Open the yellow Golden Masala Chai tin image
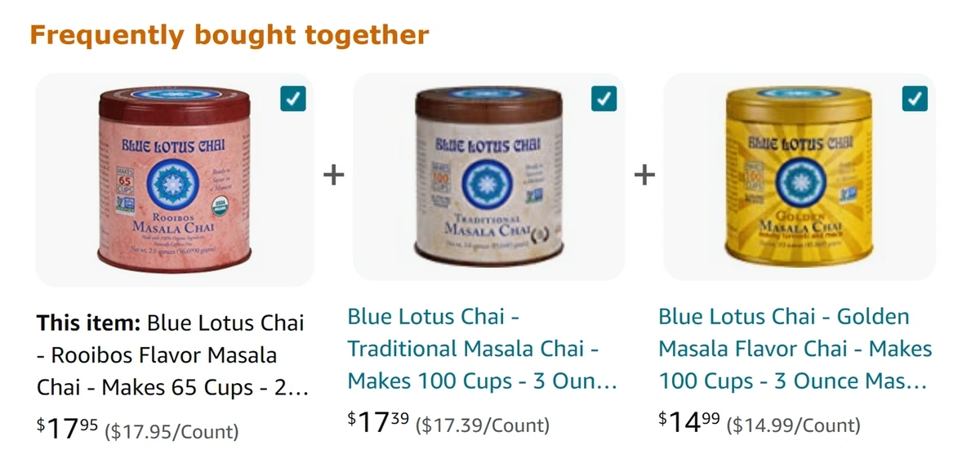The width and height of the screenshot is (980, 472). click(x=800, y=175)
